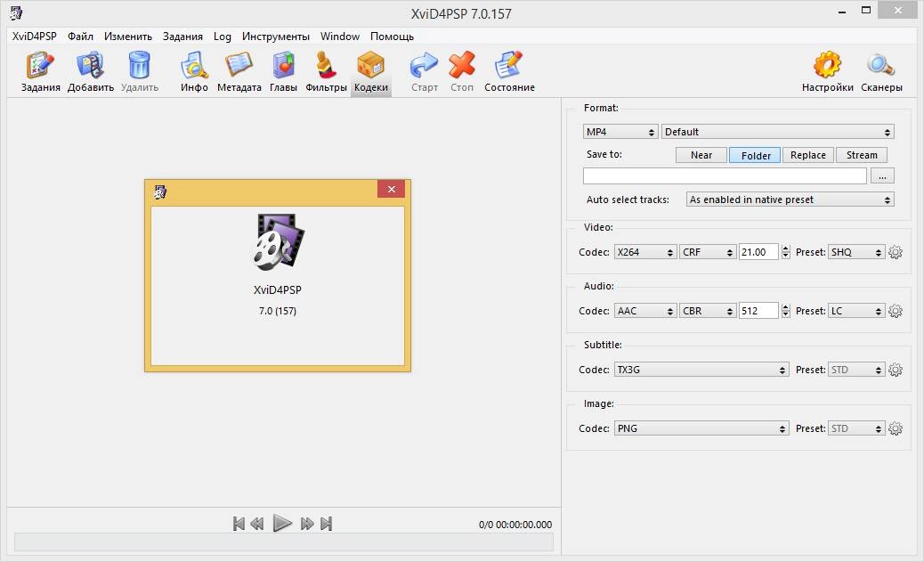The image size is (924, 562).
Task: Open the MP4 format dropdown
Action: [620, 132]
